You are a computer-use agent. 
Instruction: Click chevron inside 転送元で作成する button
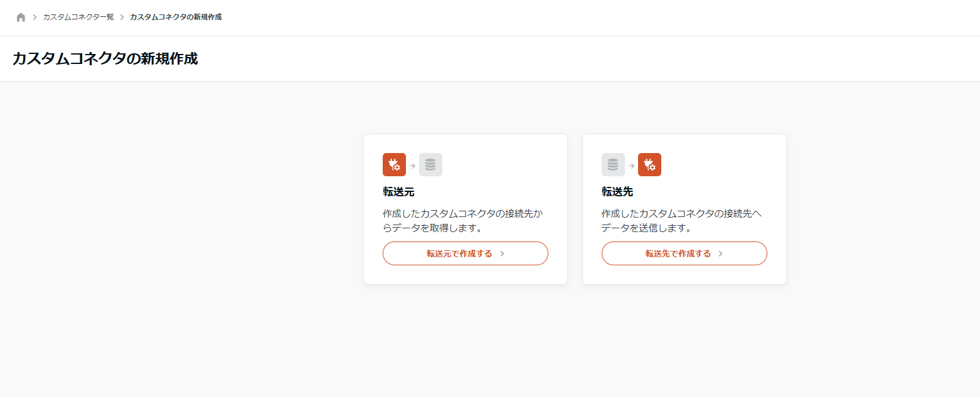tap(502, 254)
